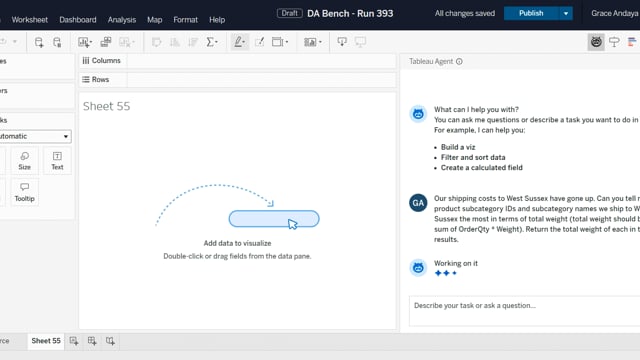640x360 pixels.
Task: Click the Totals sigma icon
Action: click(210, 42)
